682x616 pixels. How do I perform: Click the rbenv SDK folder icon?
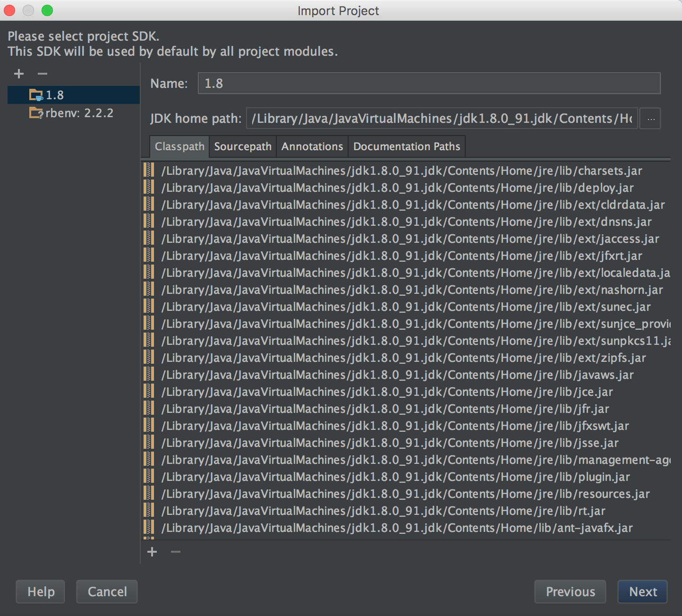coord(36,113)
